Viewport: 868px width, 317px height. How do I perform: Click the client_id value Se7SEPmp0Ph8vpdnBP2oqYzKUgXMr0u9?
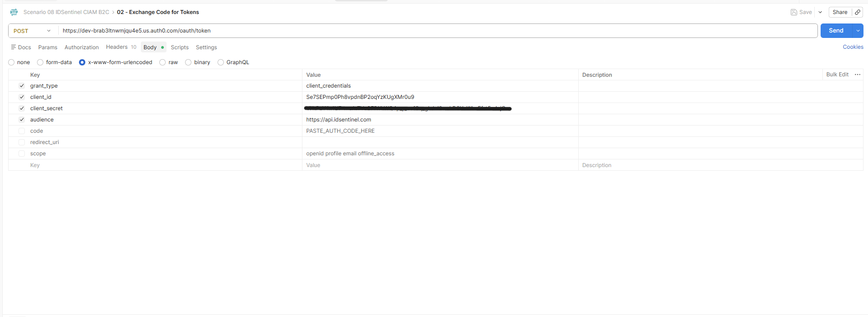(x=360, y=97)
